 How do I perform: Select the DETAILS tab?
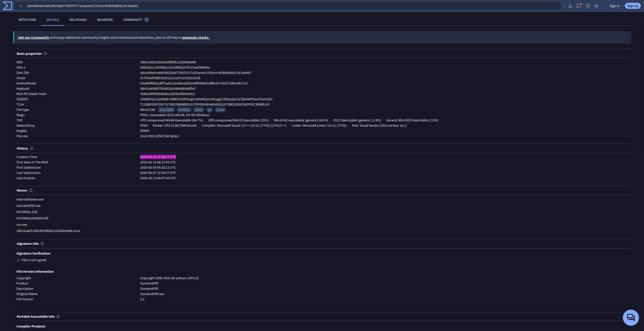53,20
